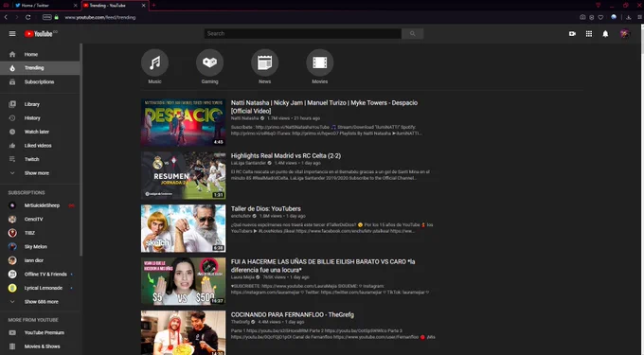Take a snapshot with camera icon

coord(582,17)
